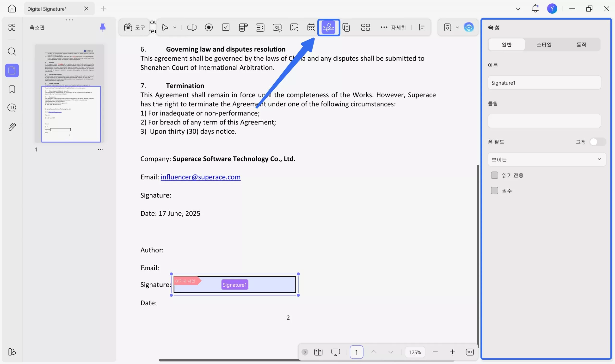615x364 pixels.
Task: Select the digital signature field tool
Action: 328,27
